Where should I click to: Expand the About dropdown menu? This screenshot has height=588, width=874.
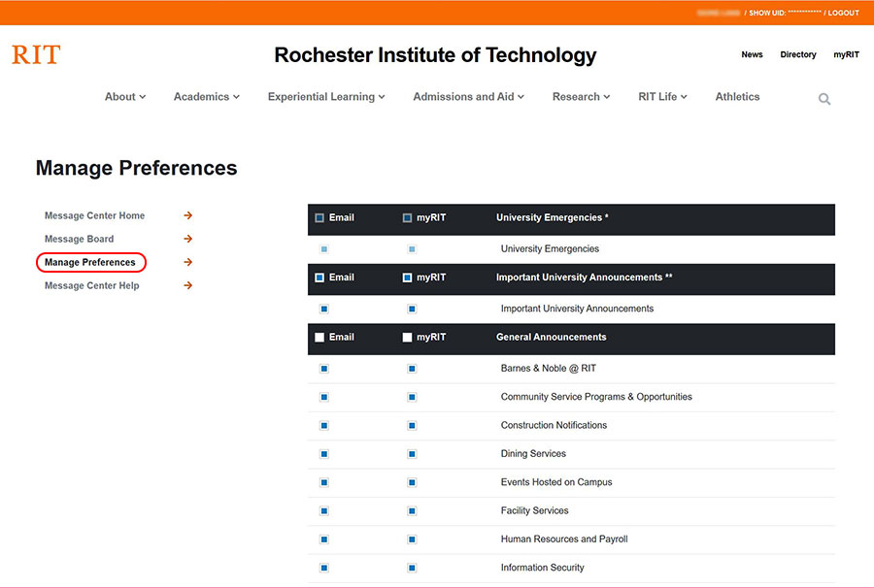125,97
